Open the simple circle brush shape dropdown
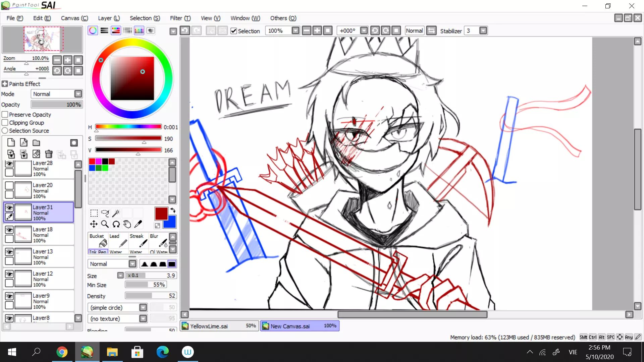This screenshot has height=362, width=644. click(x=143, y=308)
